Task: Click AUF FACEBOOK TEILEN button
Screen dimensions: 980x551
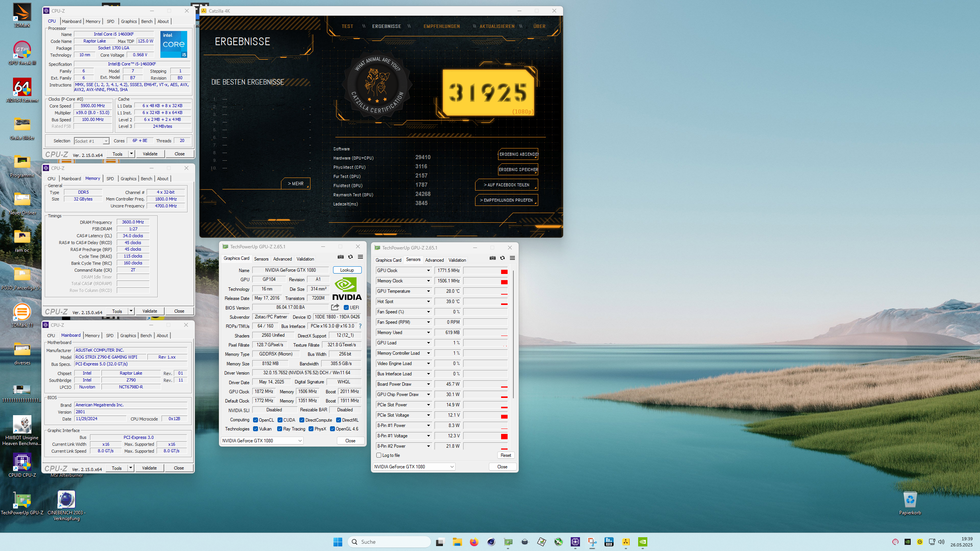Action: [x=506, y=185]
